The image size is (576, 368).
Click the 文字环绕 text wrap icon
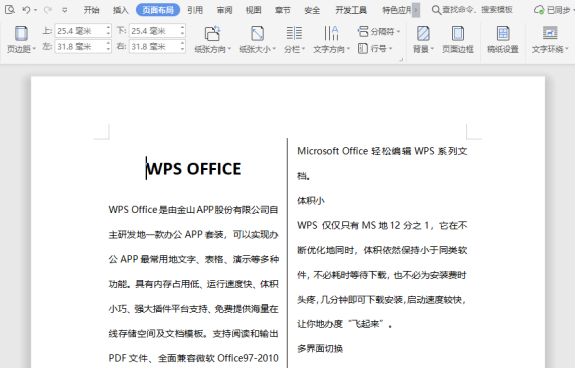[550, 33]
